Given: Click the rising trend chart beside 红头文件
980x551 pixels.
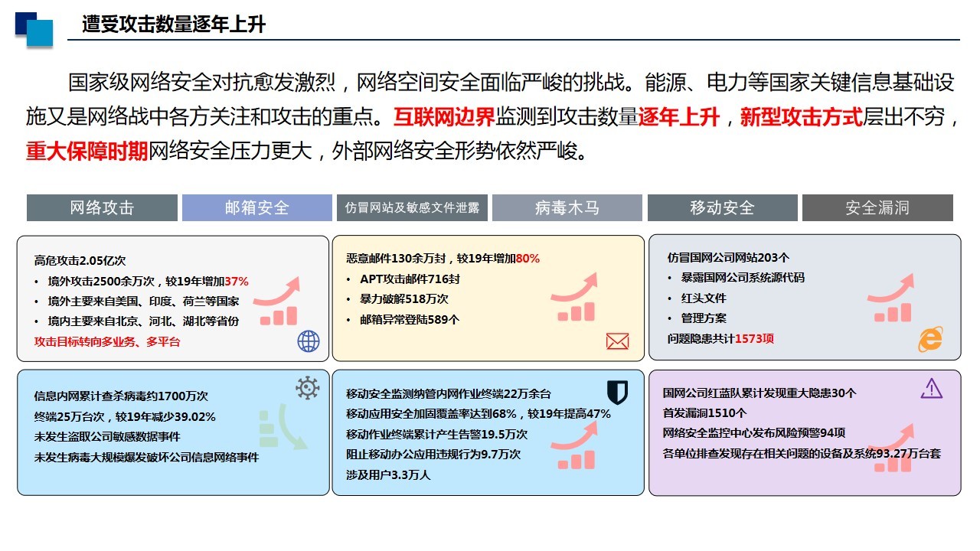Looking at the screenshot, I should pos(891,298).
